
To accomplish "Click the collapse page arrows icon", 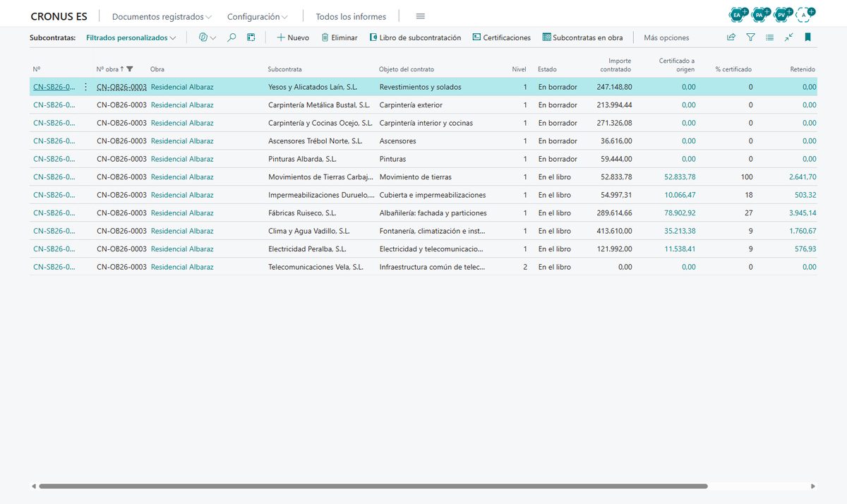I will (788, 37).
